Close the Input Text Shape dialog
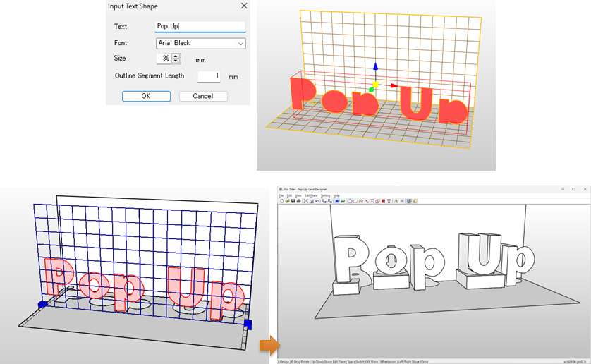The height and width of the screenshot is (364, 591). tap(244, 6)
